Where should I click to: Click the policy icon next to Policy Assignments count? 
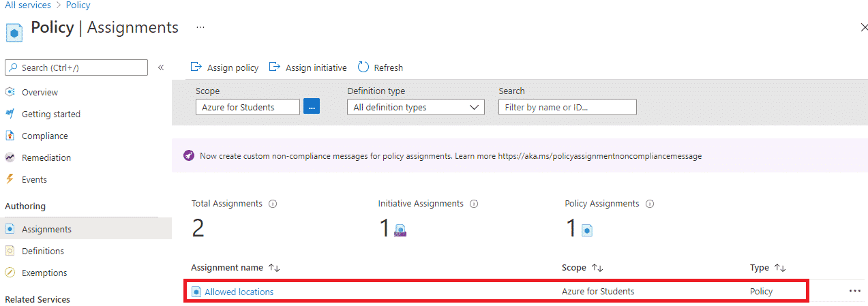click(587, 230)
